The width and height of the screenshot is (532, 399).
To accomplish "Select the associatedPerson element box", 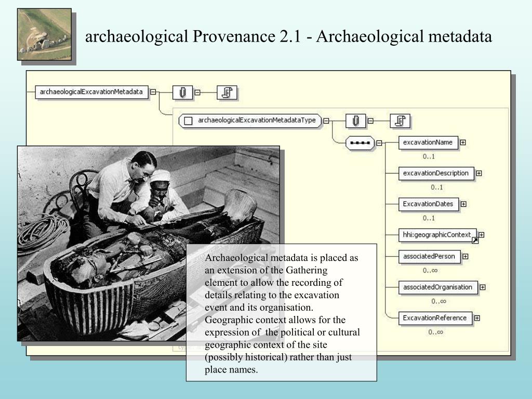I will tap(430, 257).
